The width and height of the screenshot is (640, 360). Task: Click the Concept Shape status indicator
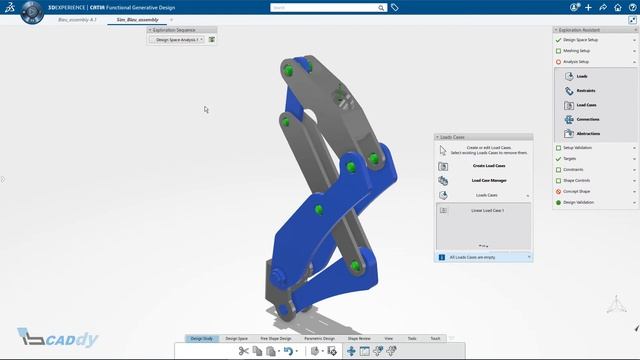click(x=558, y=191)
